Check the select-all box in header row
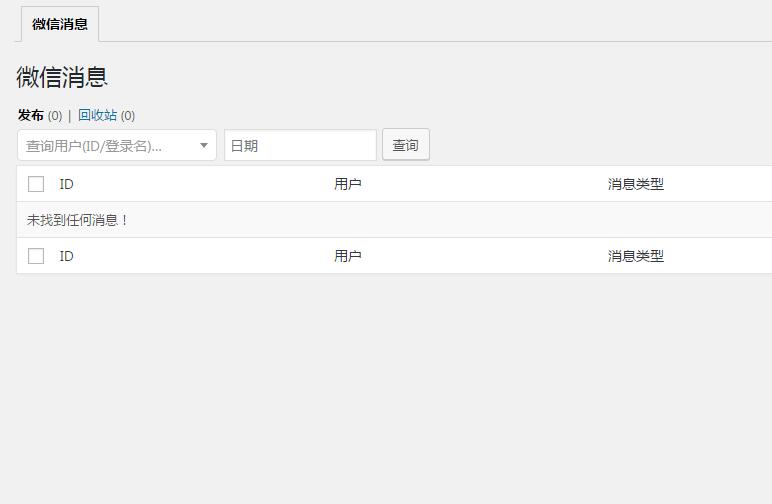The image size is (772, 504). 36,184
